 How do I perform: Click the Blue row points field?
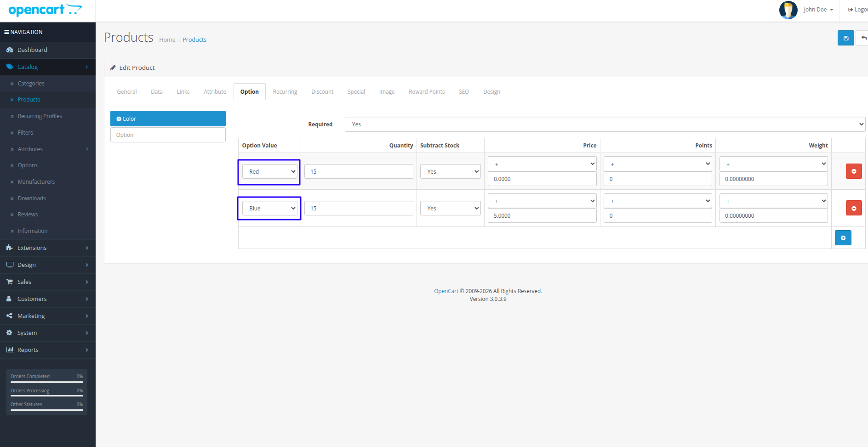pos(658,215)
